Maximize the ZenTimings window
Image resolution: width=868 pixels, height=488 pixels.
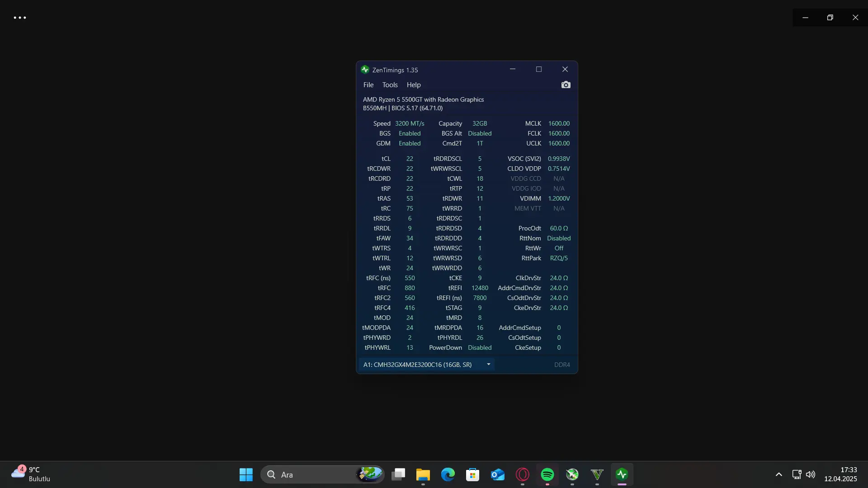coord(539,69)
